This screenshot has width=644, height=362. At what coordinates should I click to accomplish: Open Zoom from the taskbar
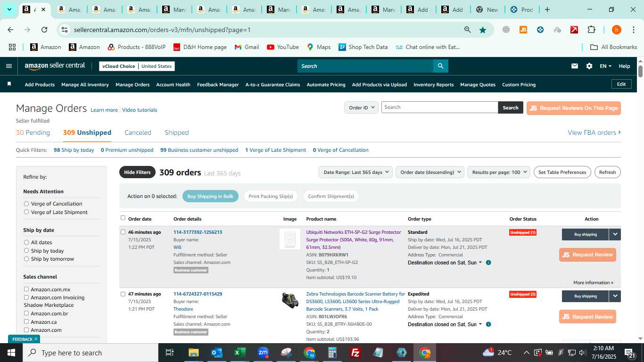263,353
